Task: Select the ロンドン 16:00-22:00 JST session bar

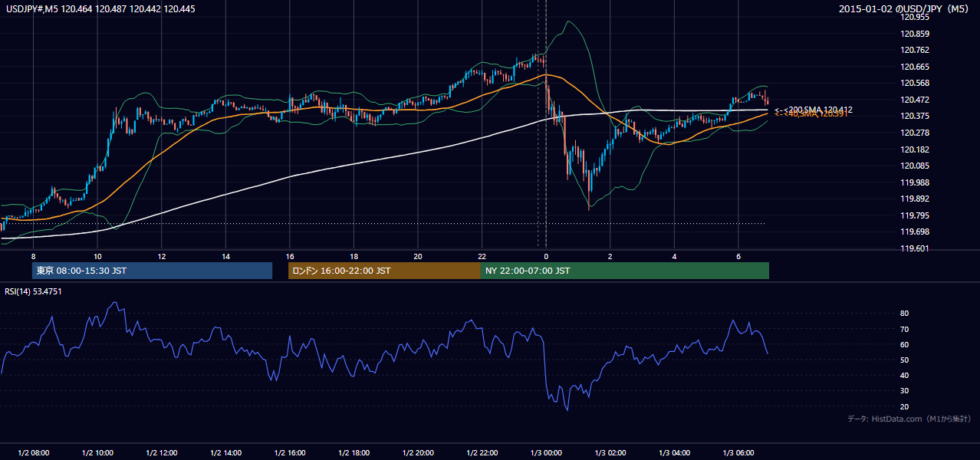Action: coord(384,271)
